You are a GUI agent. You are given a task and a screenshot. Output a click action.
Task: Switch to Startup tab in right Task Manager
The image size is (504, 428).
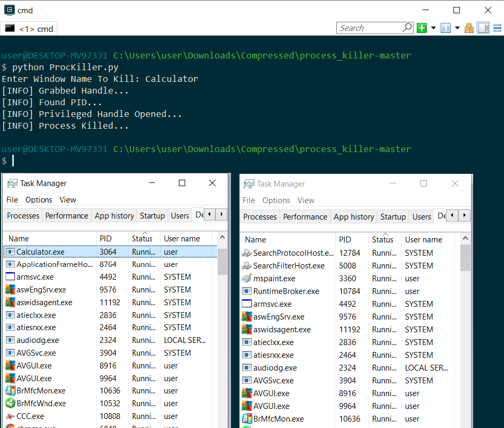pyautogui.click(x=393, y=217)
